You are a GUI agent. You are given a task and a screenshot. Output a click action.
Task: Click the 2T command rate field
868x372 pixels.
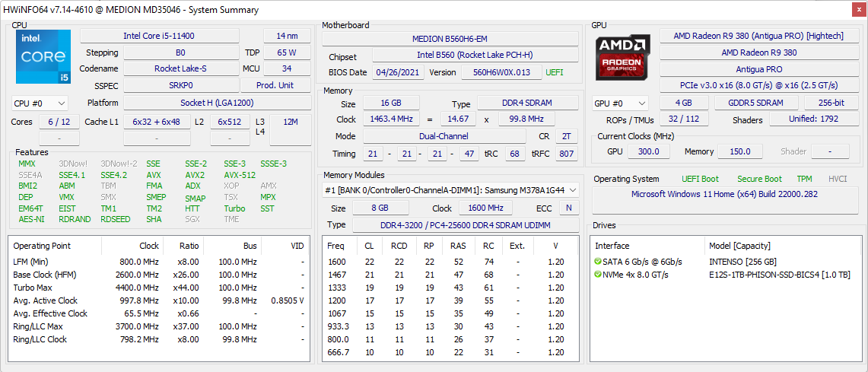pos(566,136)
